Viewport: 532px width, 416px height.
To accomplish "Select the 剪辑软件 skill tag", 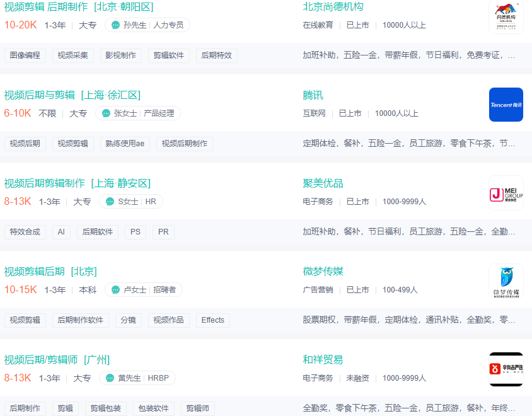I will (169, 55).
